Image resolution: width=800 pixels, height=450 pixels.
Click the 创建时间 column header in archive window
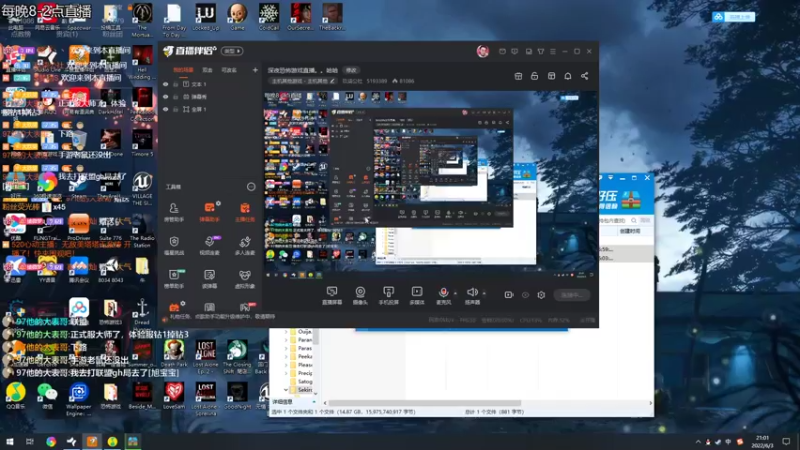tap(630, 231)
